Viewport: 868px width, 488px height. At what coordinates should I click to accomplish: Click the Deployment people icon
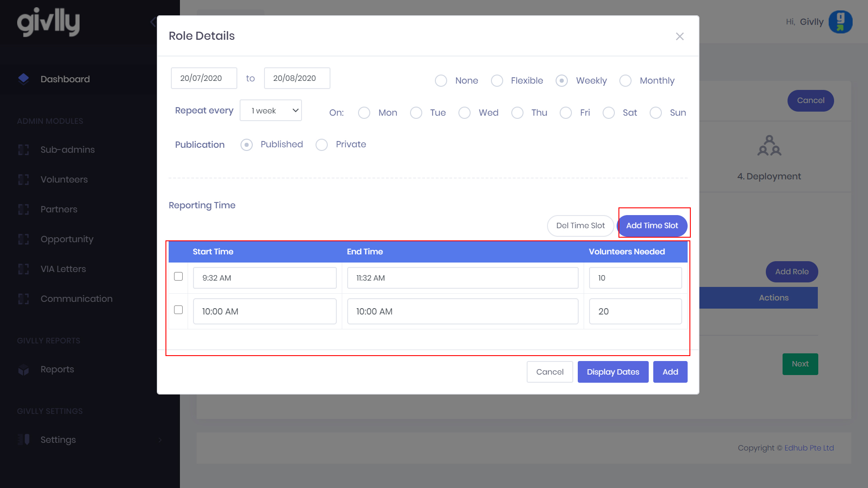[769, 145]
